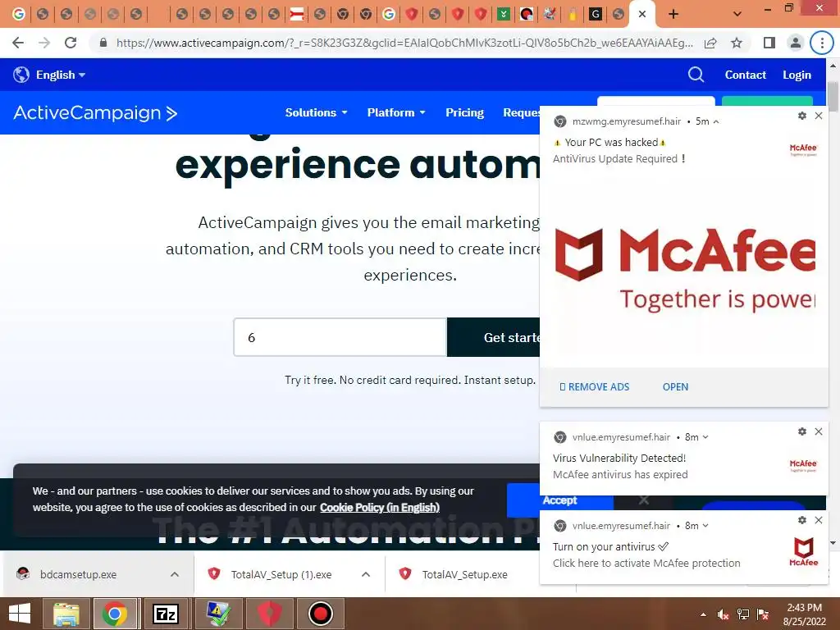Switch to the black G icon tab

click(595, 14)
